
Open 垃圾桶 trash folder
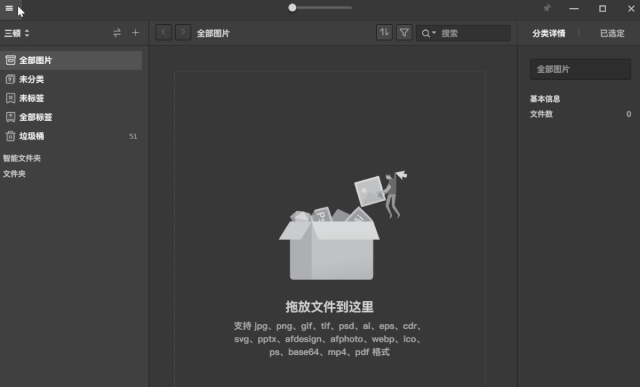click(71, 136)
